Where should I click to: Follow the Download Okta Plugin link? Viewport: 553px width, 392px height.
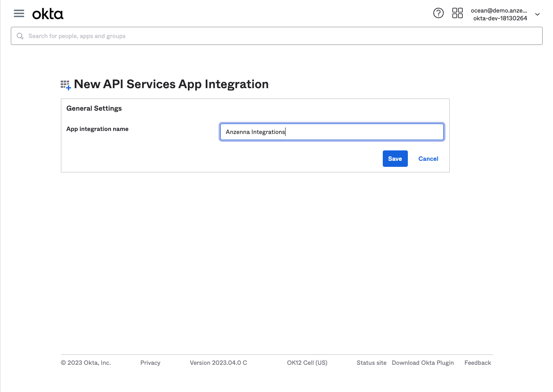(x=423, y=363)
